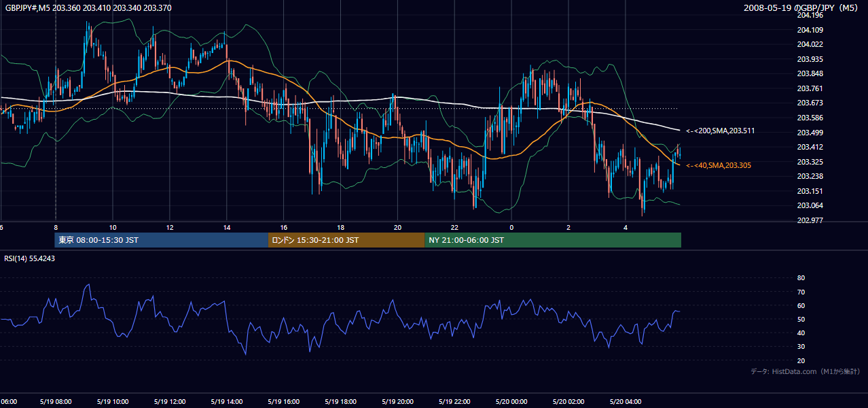868x408 pixels.
Task: Click the ロンドン 15:30-21:00 JST session bar
Action: [346, 240]
